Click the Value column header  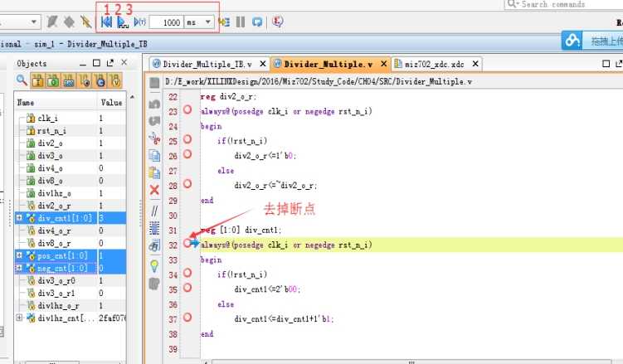[x=111, y=102]
